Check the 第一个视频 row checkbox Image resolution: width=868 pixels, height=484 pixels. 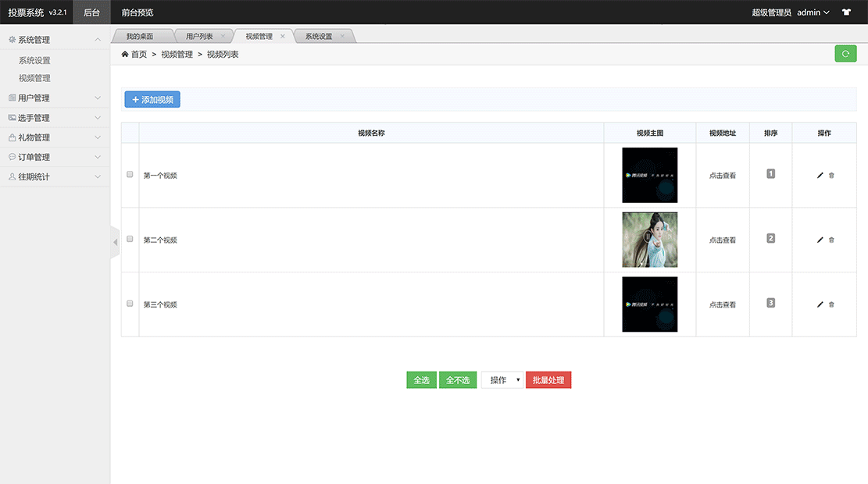coord(130,175)
